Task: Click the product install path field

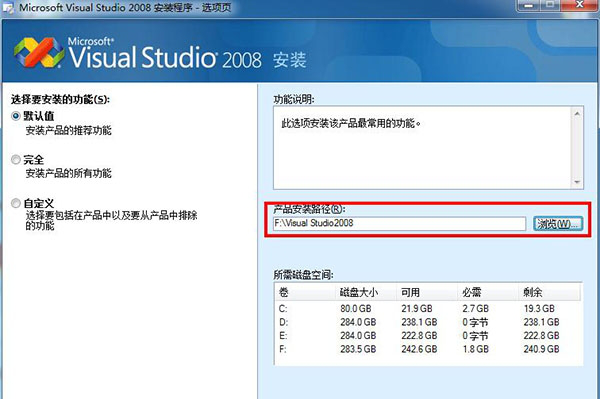Action: (399, 223)
